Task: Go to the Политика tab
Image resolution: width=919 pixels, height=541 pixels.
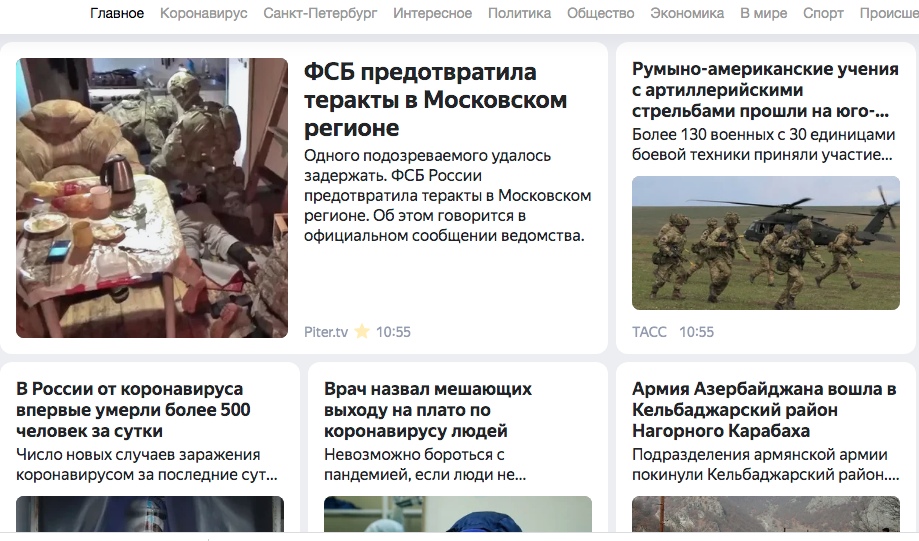Action: (519, 13)
